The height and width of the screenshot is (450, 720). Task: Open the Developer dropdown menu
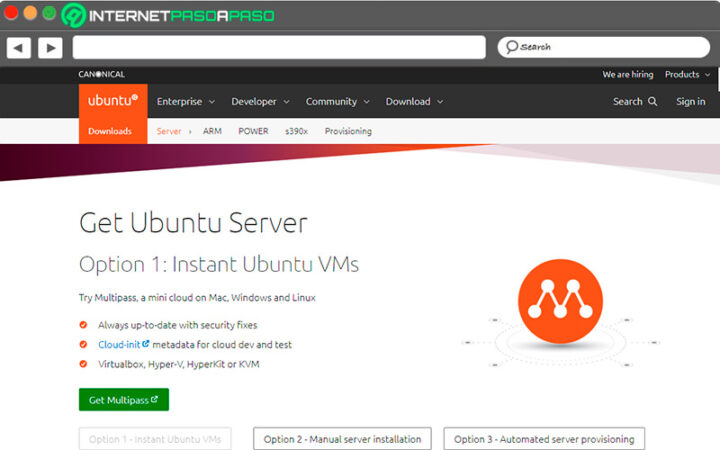click(x=260, y=101)
